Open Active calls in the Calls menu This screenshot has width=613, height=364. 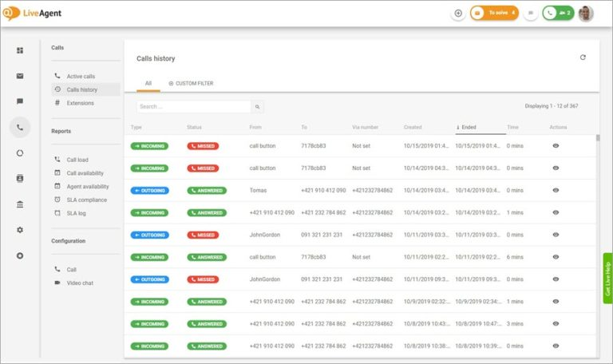pyautogui.click(x=81, y=77)
